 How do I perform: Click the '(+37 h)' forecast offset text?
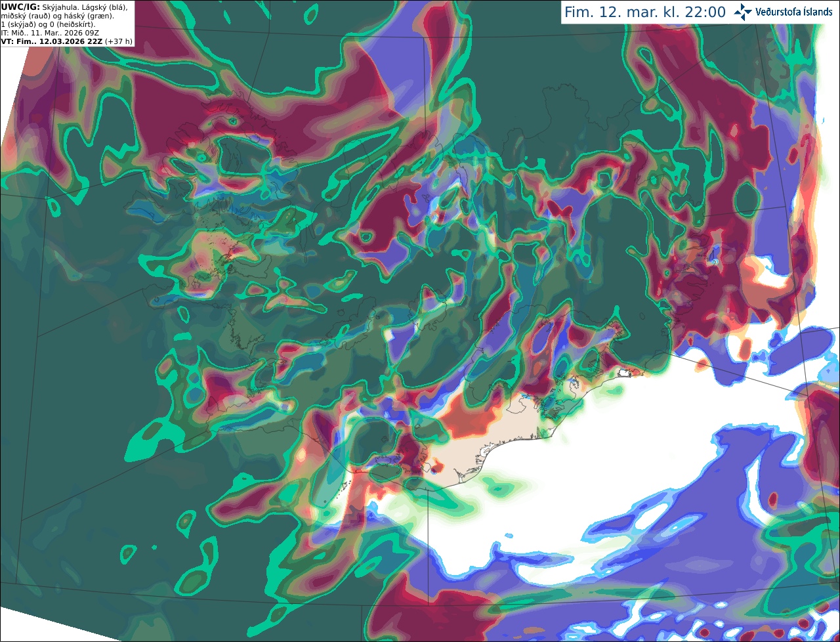click(118, 41)
